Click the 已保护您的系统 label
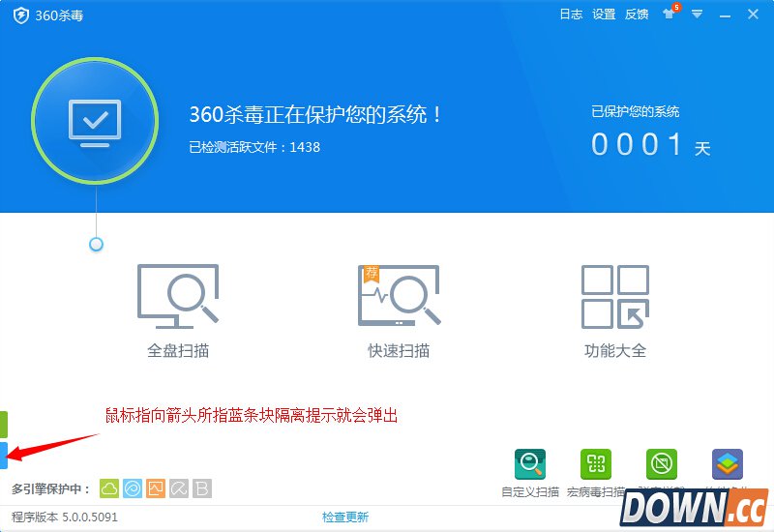 pyautogui.click(x=636, y=111)
